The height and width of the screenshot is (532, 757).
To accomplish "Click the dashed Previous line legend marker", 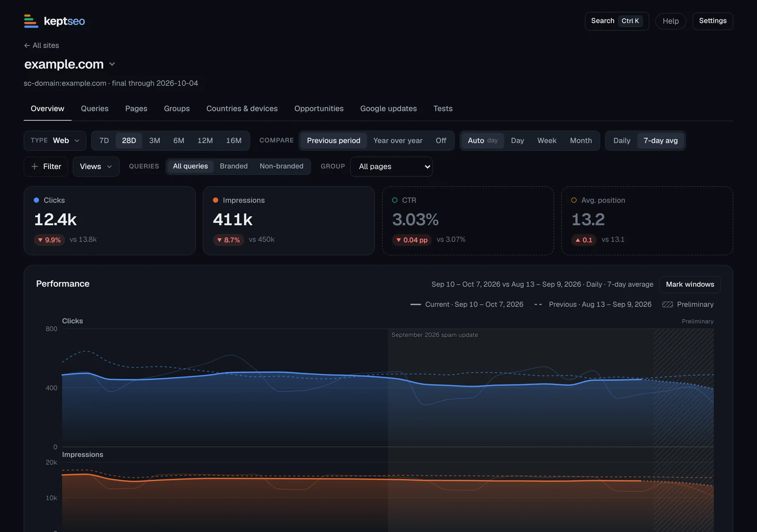I will point(538,305).
